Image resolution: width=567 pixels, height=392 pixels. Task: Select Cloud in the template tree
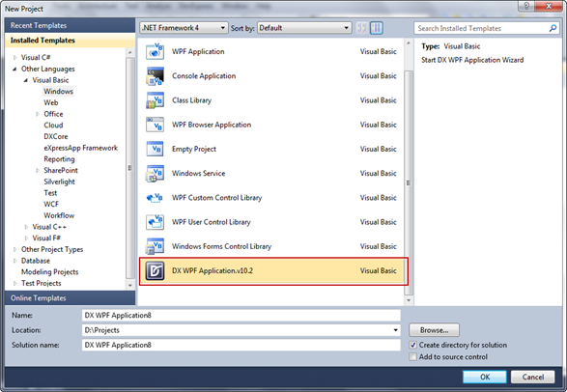pos(53,125)
